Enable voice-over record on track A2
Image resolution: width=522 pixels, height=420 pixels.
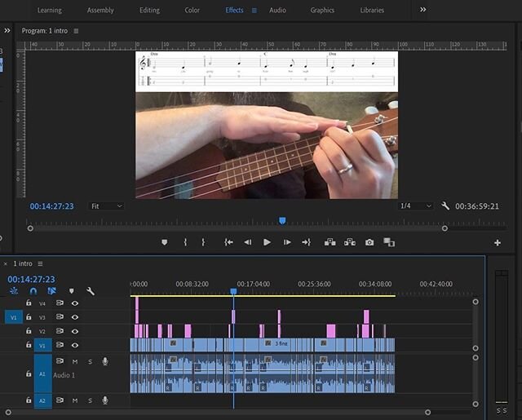pos(105,400)
